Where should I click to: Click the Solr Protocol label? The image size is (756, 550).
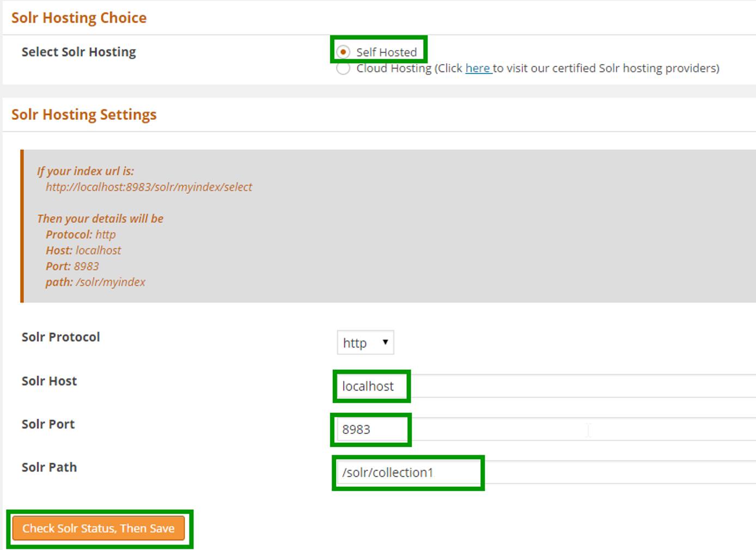tap(60, 337)
